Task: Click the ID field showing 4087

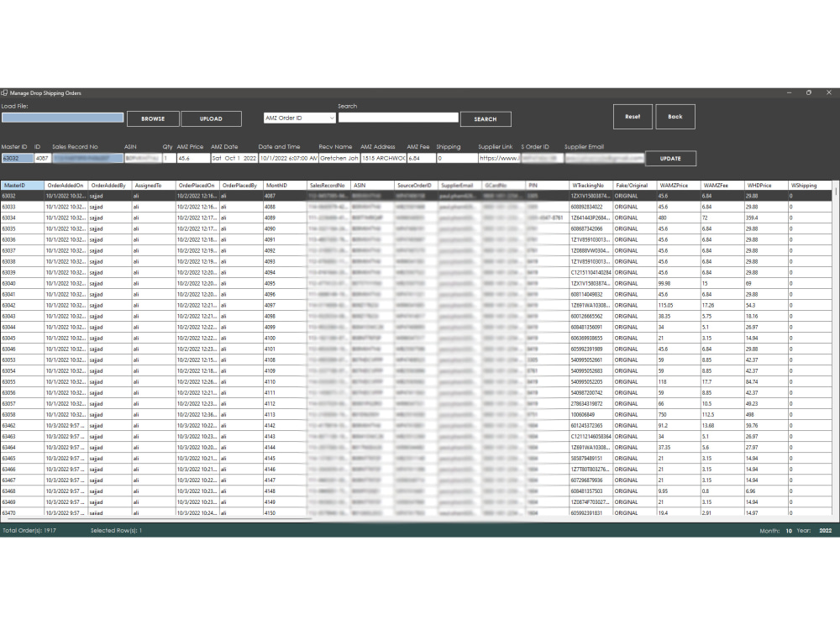Action: [42, 158]
